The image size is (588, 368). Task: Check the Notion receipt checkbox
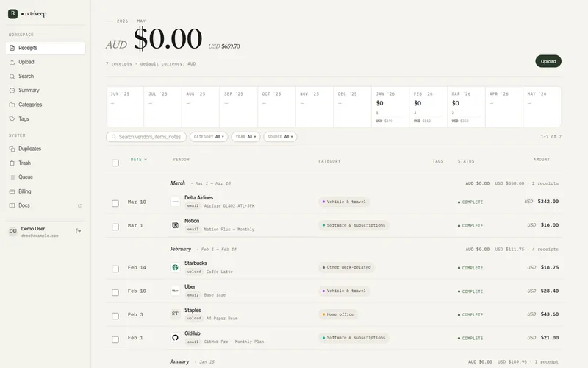(x=115, y=227)
